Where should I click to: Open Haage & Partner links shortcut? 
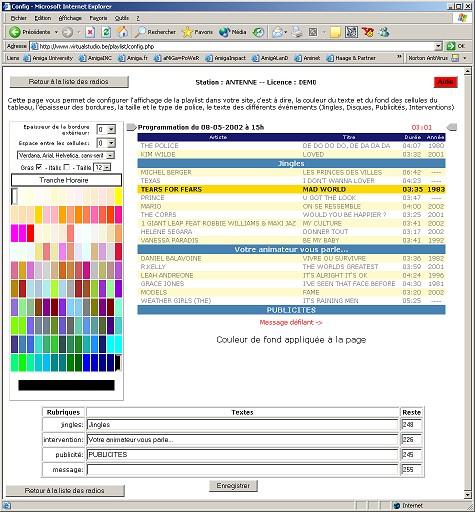tap(351, 58)
